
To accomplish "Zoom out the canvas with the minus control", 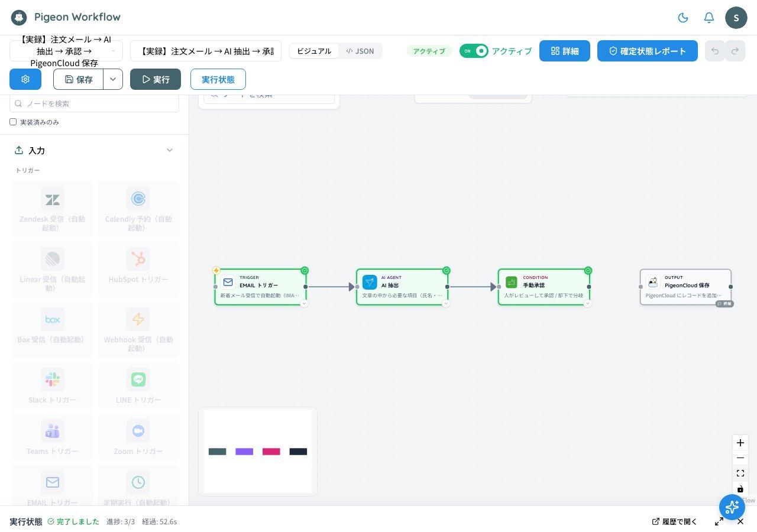I will [x=740, y=458].
